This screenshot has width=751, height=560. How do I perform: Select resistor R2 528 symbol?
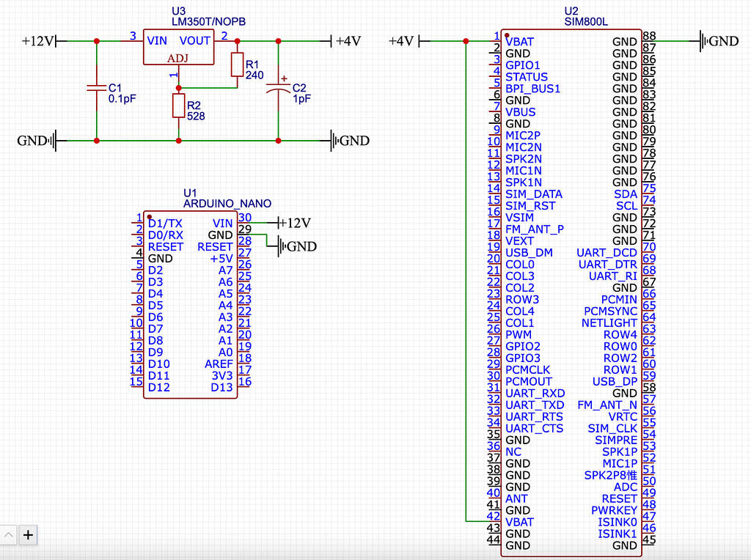[x=178, y=106]
